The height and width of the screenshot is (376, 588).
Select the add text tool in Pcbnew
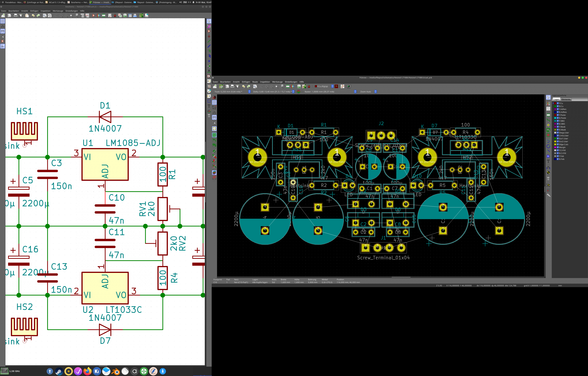click(x=548, y=161)
